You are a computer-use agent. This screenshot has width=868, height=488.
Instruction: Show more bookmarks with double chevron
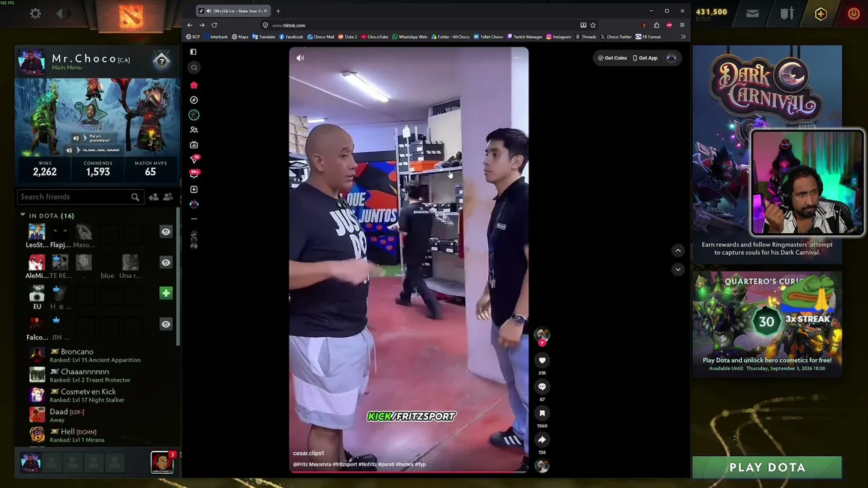point(683,37)
